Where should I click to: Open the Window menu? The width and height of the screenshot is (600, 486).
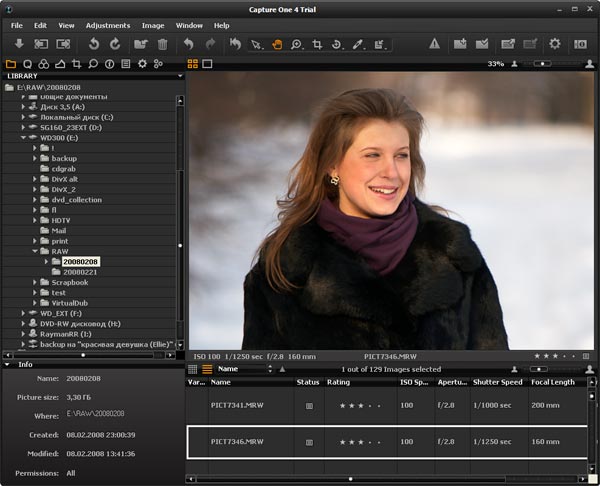189,25
